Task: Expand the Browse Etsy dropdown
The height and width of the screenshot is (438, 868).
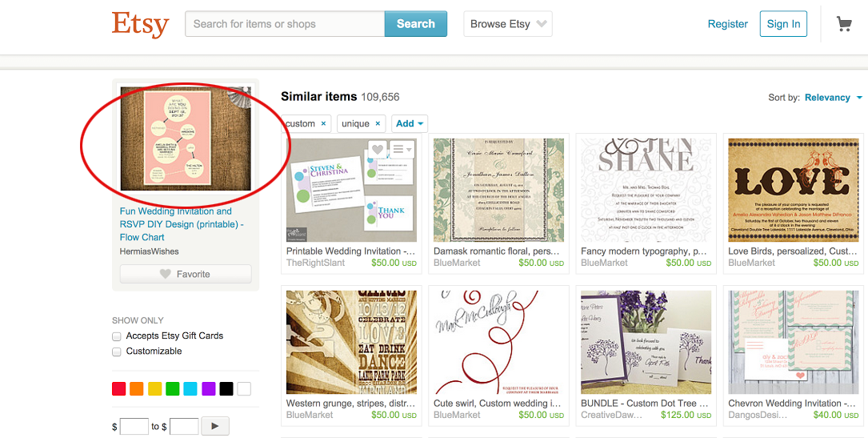Action: click(508, 24)
